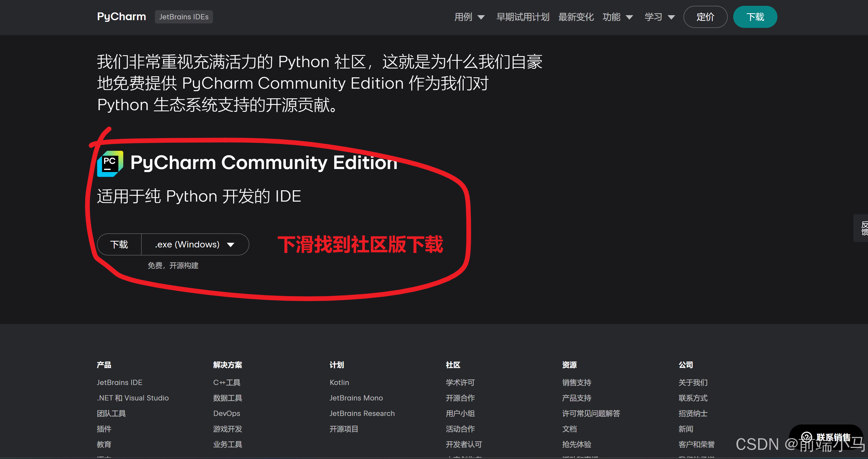Open the JetBrains IDEs badge
This screenshot has height=459, width=868.
pos(184,17)
